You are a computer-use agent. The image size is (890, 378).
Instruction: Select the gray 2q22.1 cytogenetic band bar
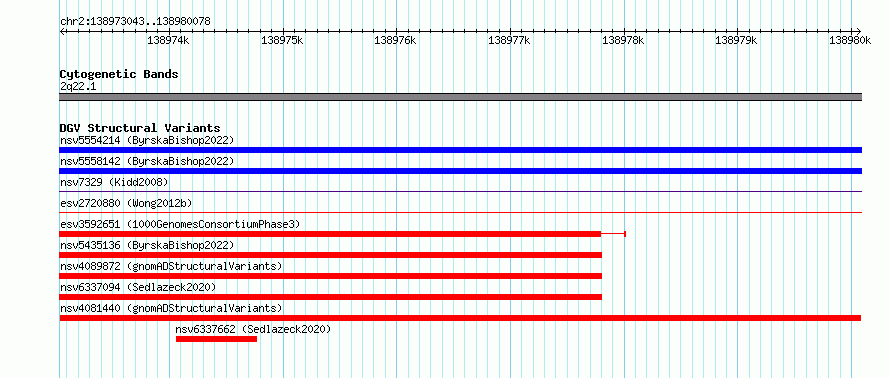pyautogui.click(x=460, y=97)
